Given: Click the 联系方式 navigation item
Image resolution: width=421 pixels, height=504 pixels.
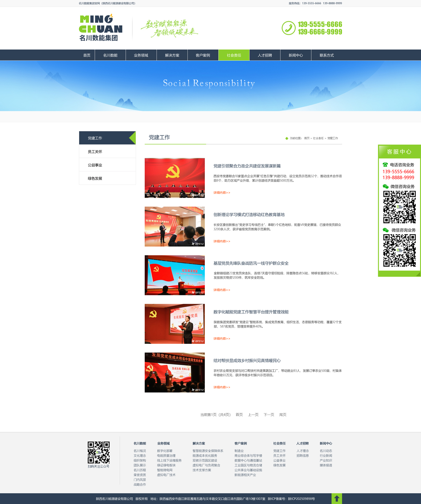Looking at the screenshot, I should (326, 55).
